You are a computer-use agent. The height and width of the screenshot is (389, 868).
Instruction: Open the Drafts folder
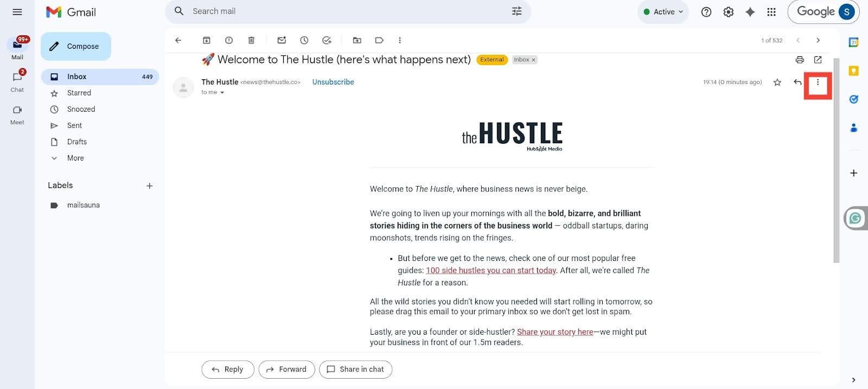76,142
